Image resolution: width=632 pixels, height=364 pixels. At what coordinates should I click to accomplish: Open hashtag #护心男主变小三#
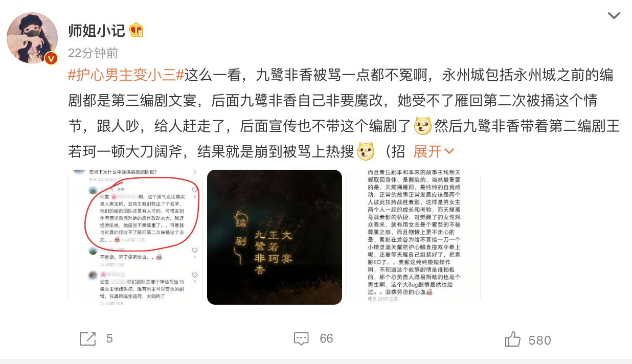point(126,75)
